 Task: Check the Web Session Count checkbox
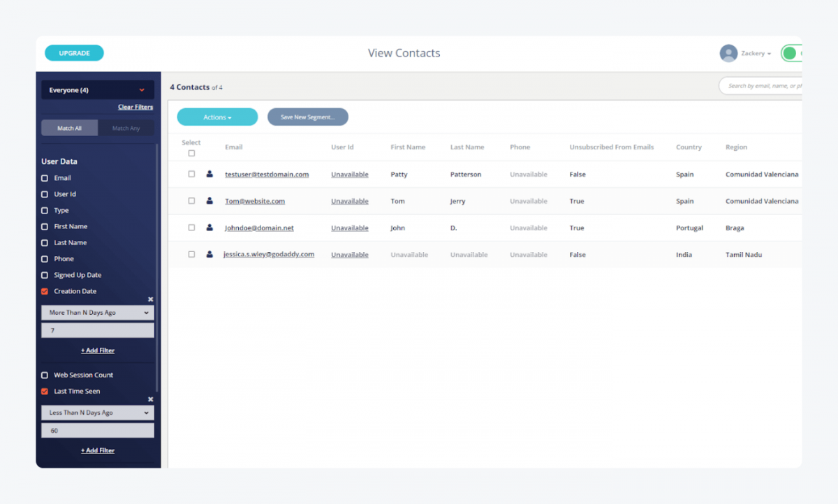pos(45,375)
